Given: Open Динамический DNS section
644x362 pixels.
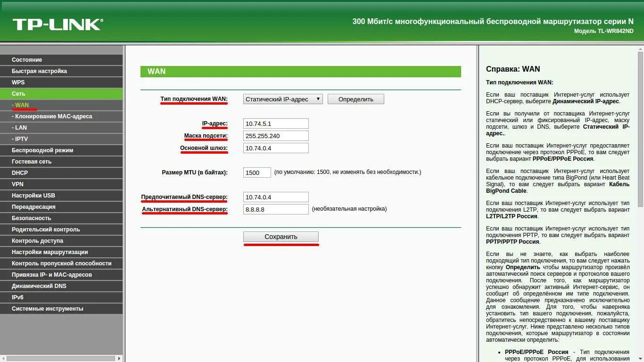Looking at the screenshot, I should pyautogui.click(x=61, y=286).
